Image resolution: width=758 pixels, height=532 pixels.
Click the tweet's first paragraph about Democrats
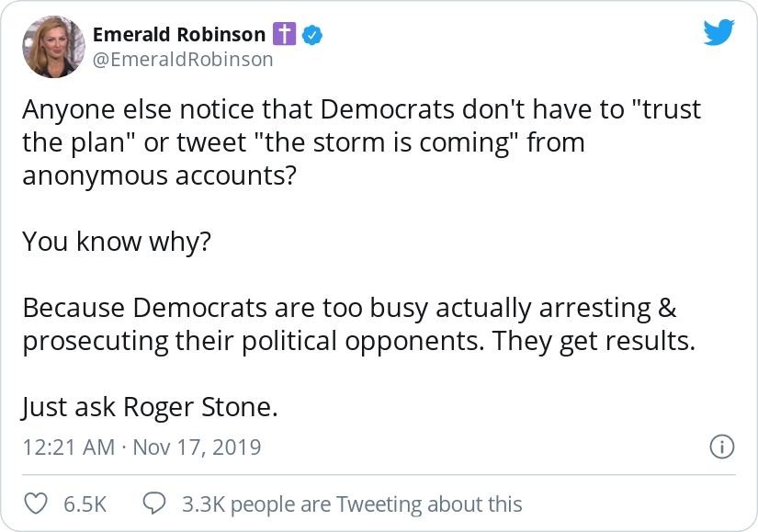[x=362, y=142]
